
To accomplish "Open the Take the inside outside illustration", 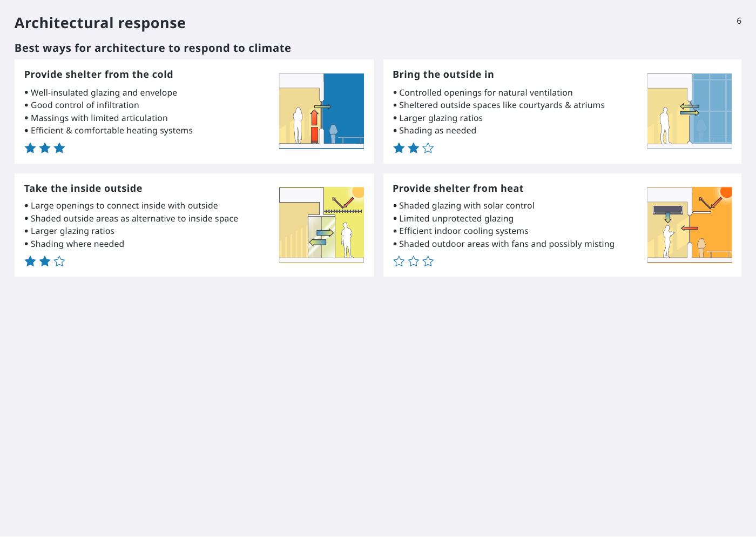I will tap(321, 225).
